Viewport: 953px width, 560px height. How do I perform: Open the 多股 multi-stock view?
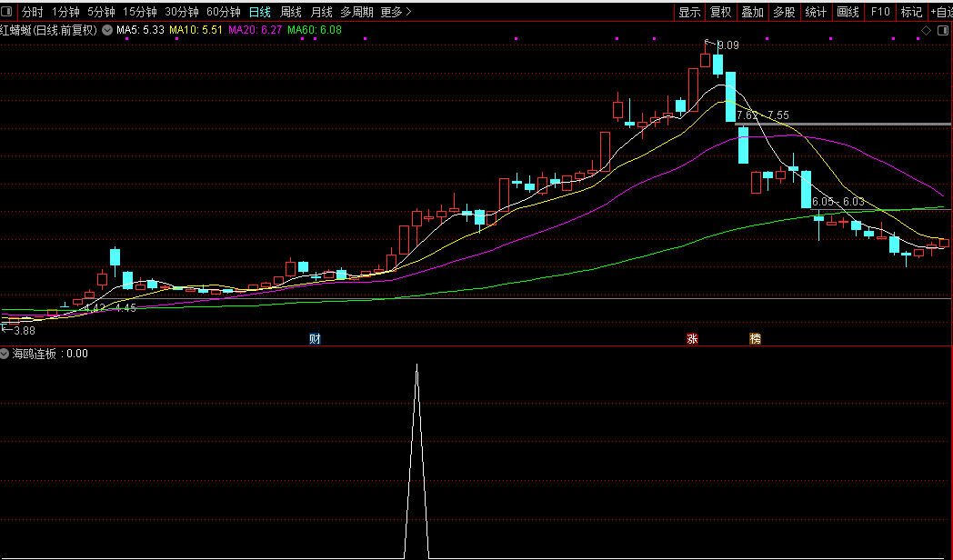[784, 12]
